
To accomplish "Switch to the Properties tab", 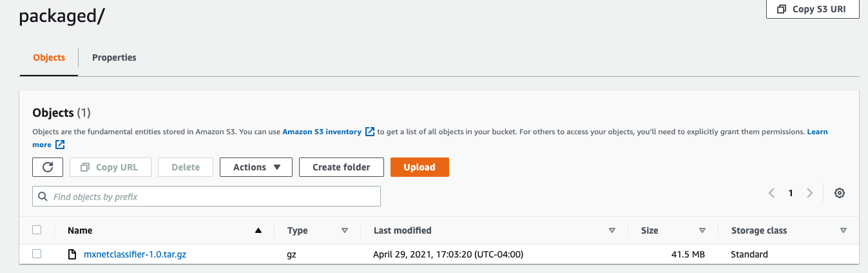I will (114, 57).
